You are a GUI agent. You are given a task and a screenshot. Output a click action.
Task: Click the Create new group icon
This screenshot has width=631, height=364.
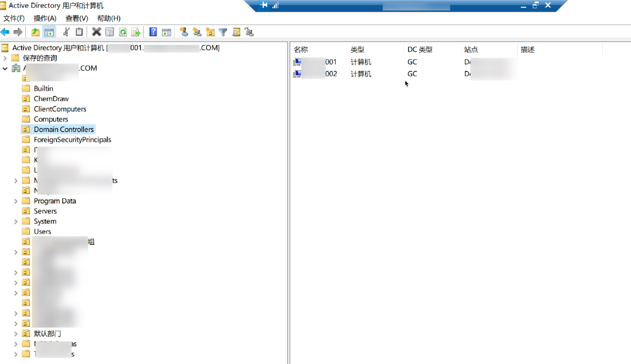[x=197, y=32]
